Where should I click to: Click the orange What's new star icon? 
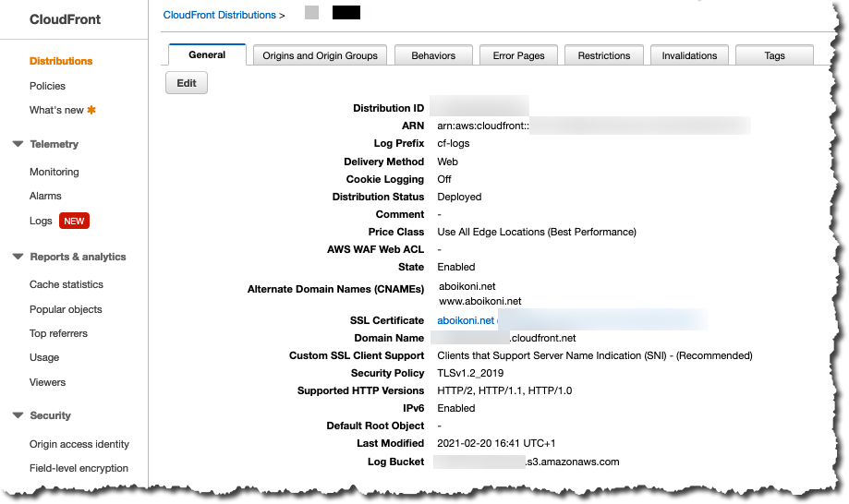[91, 110]
